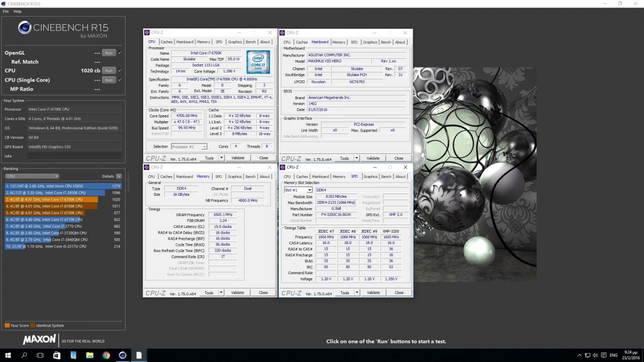The image size is (644, 362).
Task: Click the DRAM Frequency value 1600.1 MHz
Action: (222, 214)
